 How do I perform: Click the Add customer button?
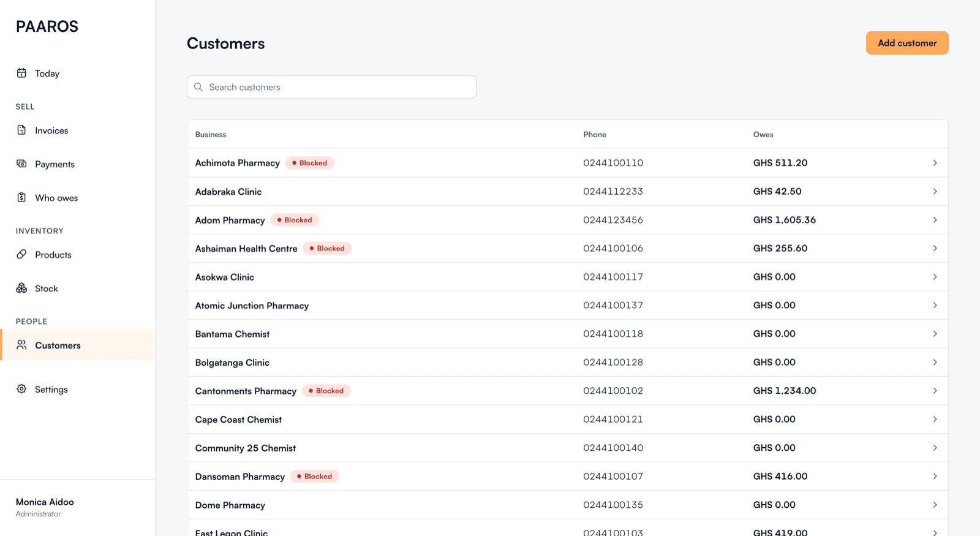tap(907, 43)
